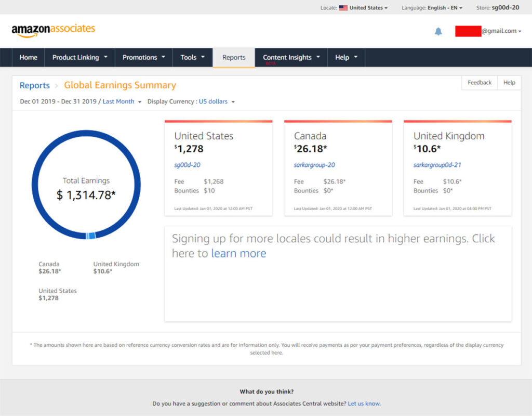Viewport: 532px width, 416px height.
Task: Click the Let us know link
Action: (x=364, y=404)
